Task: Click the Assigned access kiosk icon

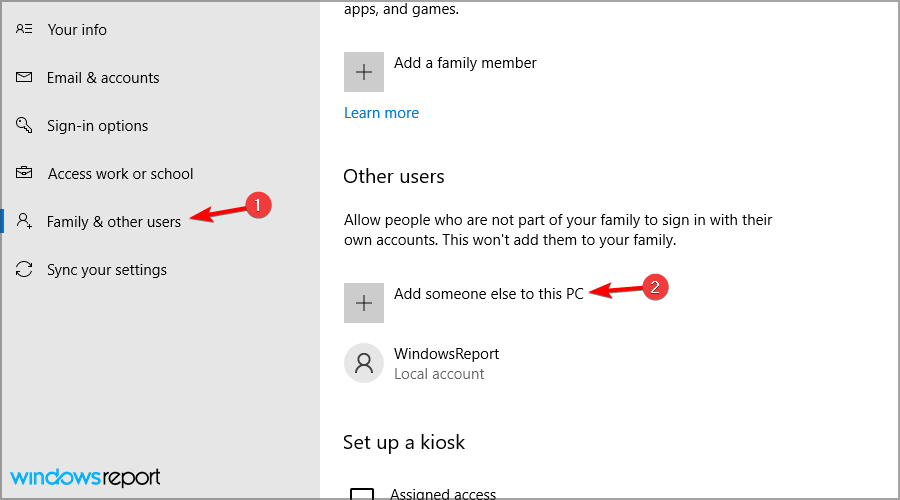Action: click(x=362, y=494)
